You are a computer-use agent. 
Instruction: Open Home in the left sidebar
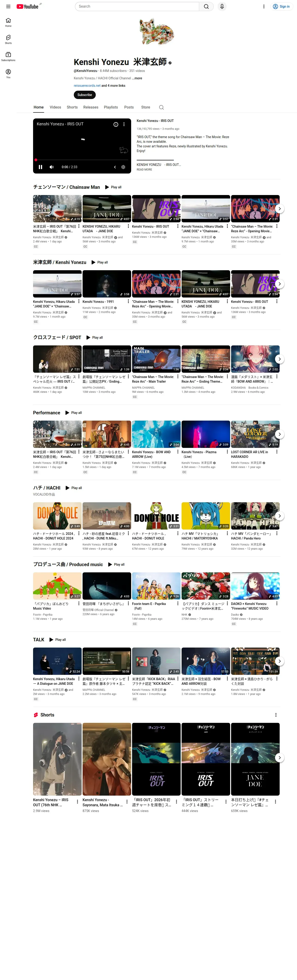tap(8, 22)
